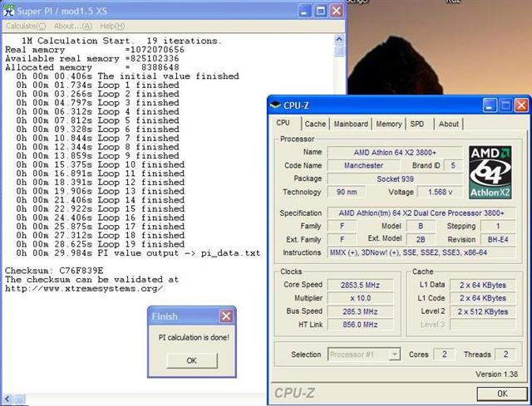The image size is (532, 406).
Task: Close the Finish dialog with X
Action: 226,316
